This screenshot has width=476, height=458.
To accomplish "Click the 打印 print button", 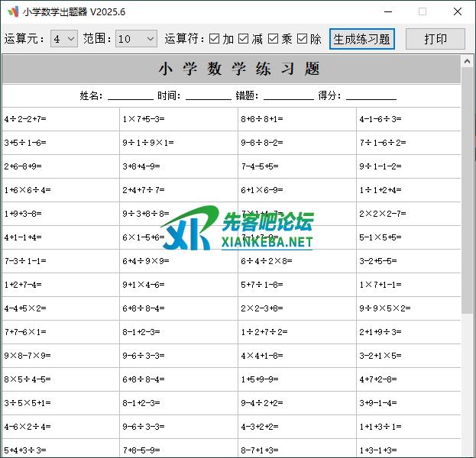I will click(436, 39).
